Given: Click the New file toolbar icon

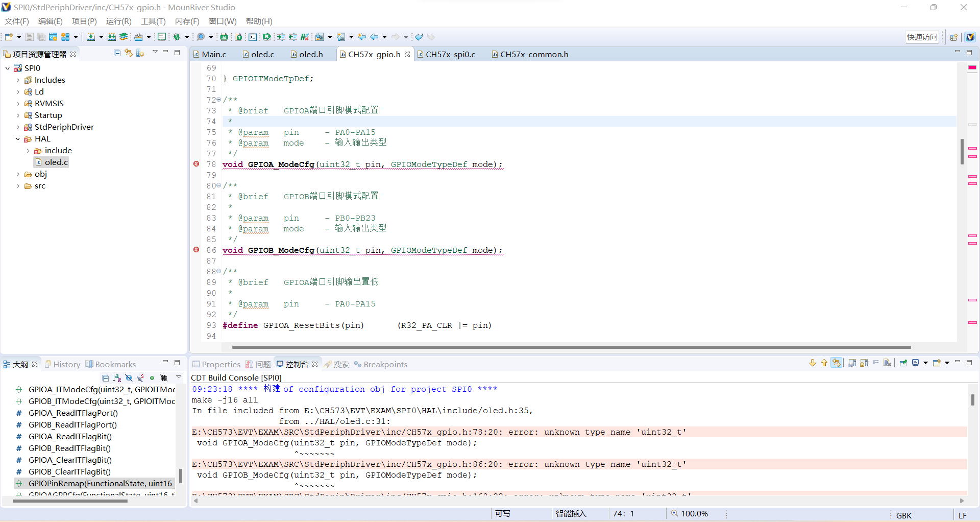Looking at the screenshot, I should click(9, 37).
